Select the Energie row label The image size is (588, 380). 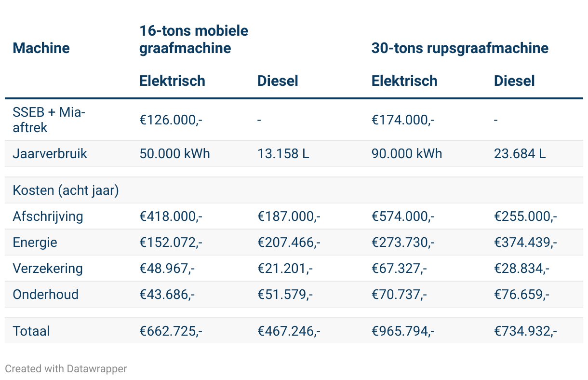click(x=35, y=243)
